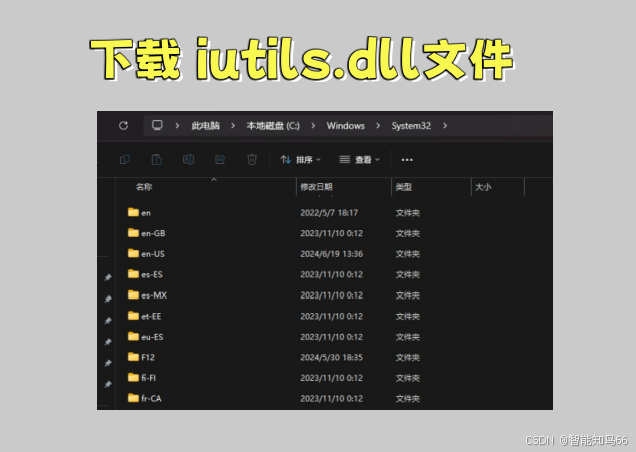Sort by the 名称 column header
Viewport: 636px width, 452px height.
coord(144,187)
